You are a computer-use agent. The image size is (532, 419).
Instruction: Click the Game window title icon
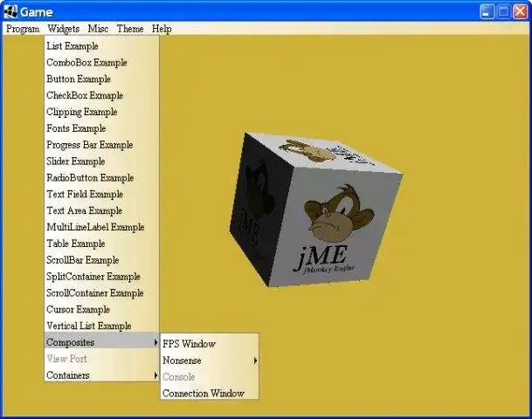tap(10, 12)
